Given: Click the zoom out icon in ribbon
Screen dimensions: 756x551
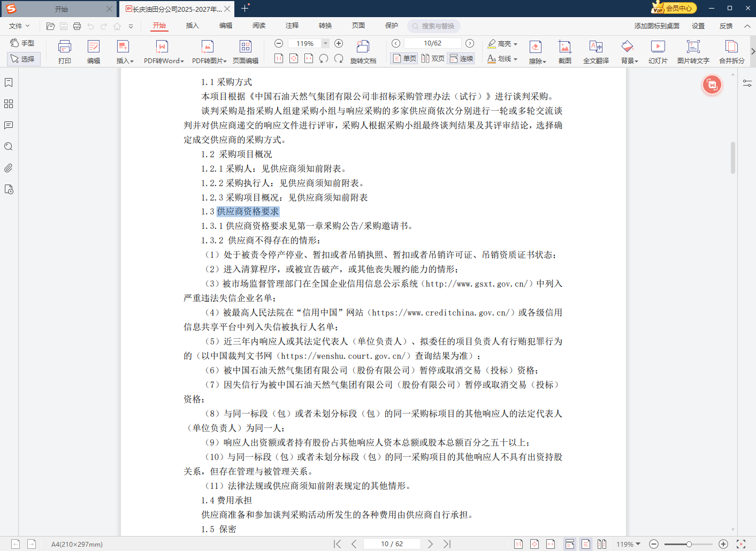Looking at the screenshot, I should (279, 43).
